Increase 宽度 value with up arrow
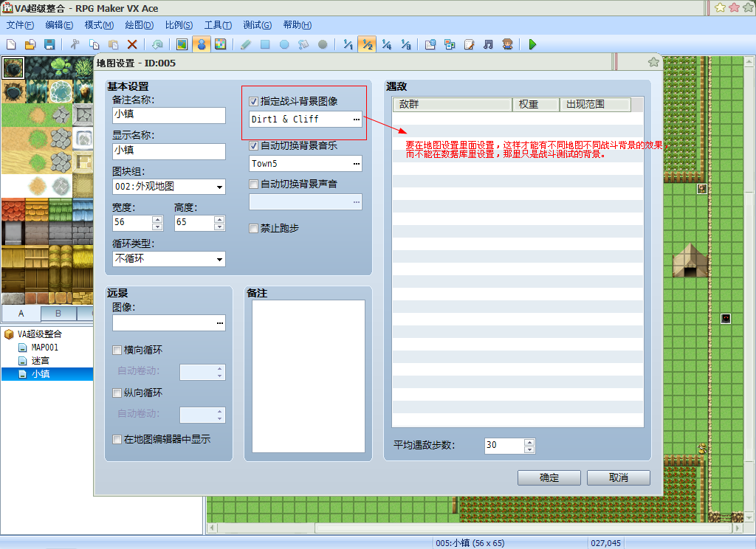This screenshot has height=549, width=756. 157,219
